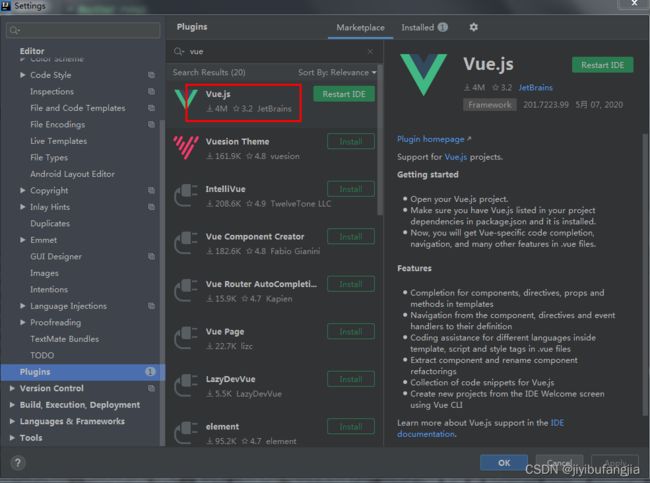Click Restart IDE in the Vue.js list row
Image resolution: width=650 pixels, height=483 pixels.
coord(344,94)
